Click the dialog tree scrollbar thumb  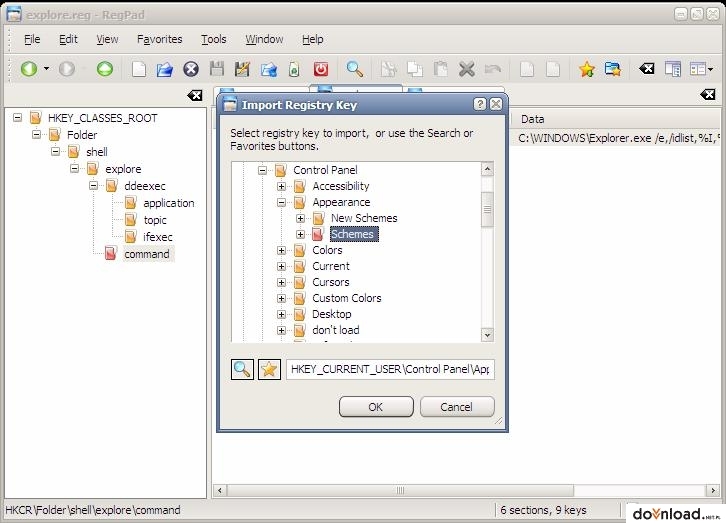pyautogui.click(x=487, y=209)
